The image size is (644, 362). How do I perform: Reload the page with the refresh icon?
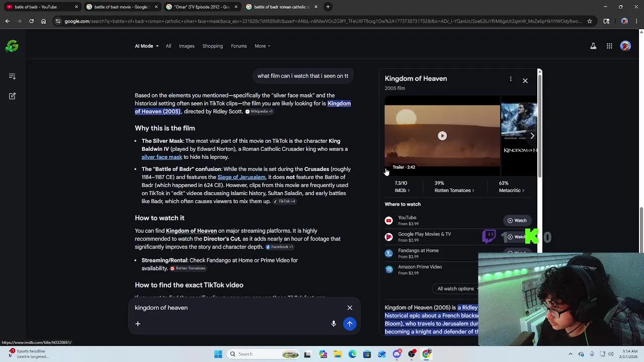click(31, 21)
